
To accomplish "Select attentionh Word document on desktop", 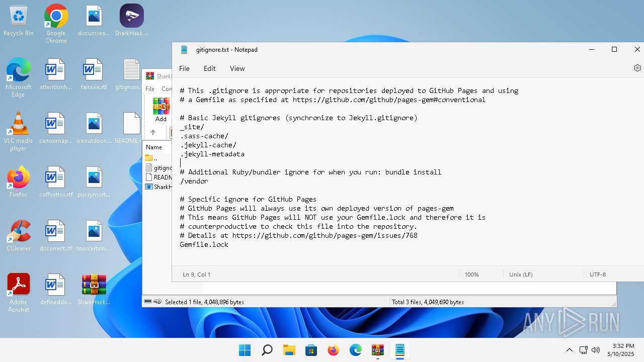I will pos(56,75).
